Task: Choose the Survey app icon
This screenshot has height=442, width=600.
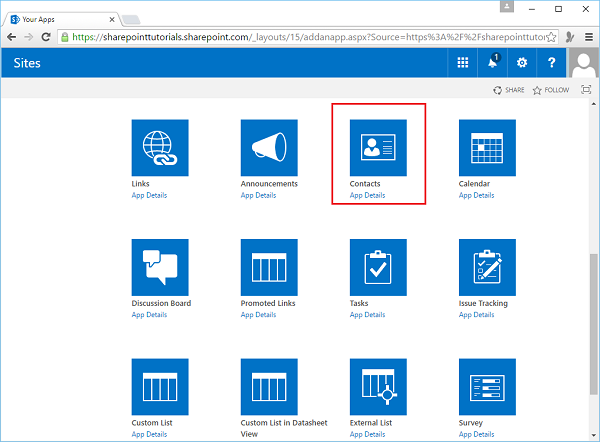Action: (487, 386)
